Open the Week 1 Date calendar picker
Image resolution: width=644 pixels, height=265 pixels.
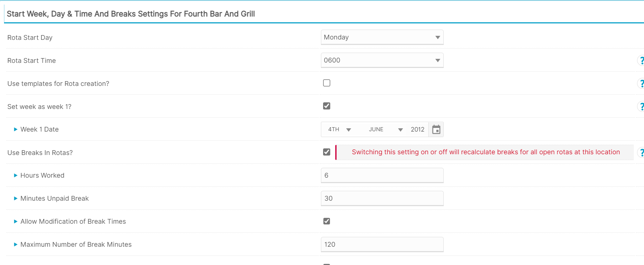click(436, 129)
